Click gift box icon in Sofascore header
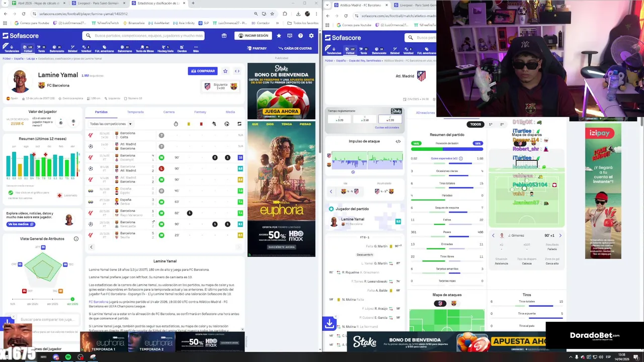The height and width of the screenshot is (362, 644). tap(224, 36)
